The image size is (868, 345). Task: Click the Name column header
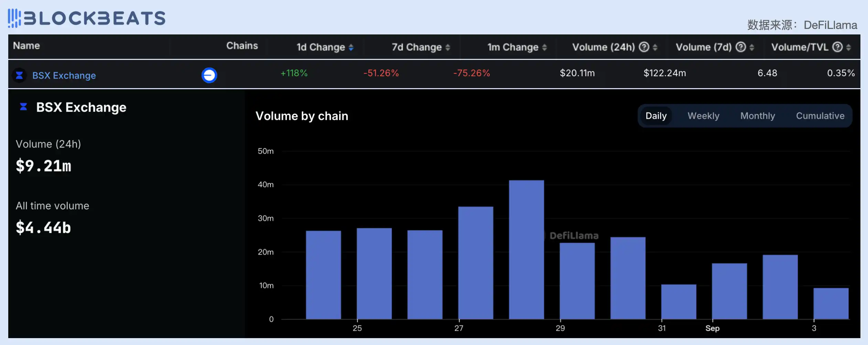(26, 46)
